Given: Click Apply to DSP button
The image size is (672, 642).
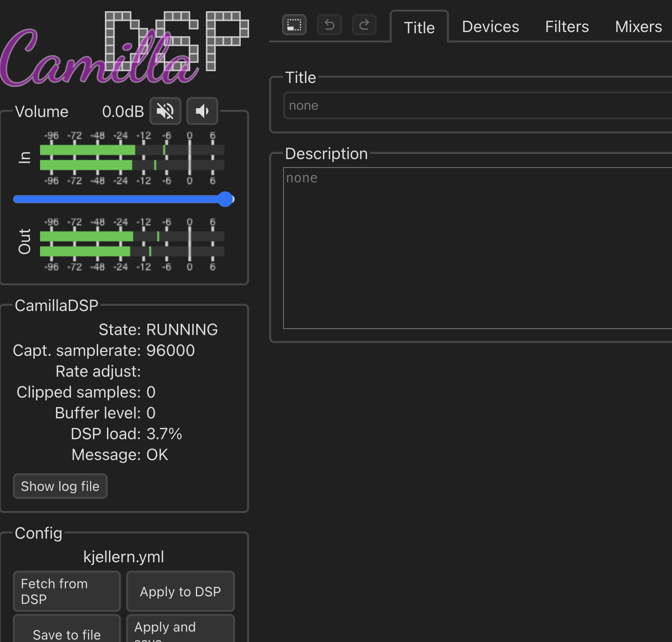Looking at the screenshot, I should (x=181, y=591).
